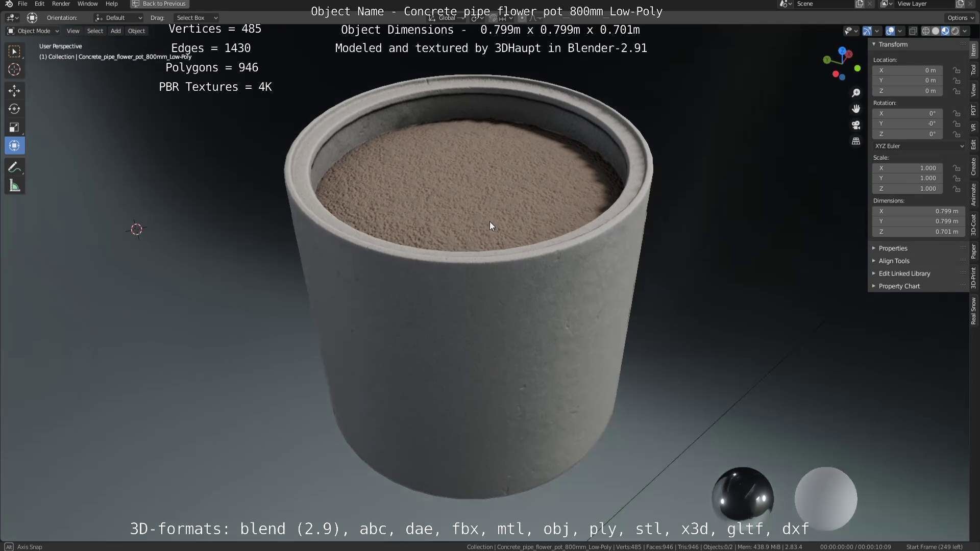Click the 3D cursor in viewport
This screenshot has height=551, width=980.
[x=136, y=229]
